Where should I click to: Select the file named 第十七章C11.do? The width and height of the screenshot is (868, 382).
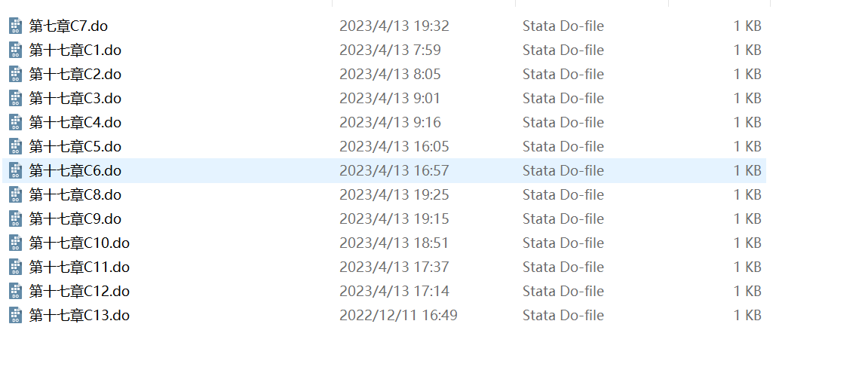tap(79, 267)
